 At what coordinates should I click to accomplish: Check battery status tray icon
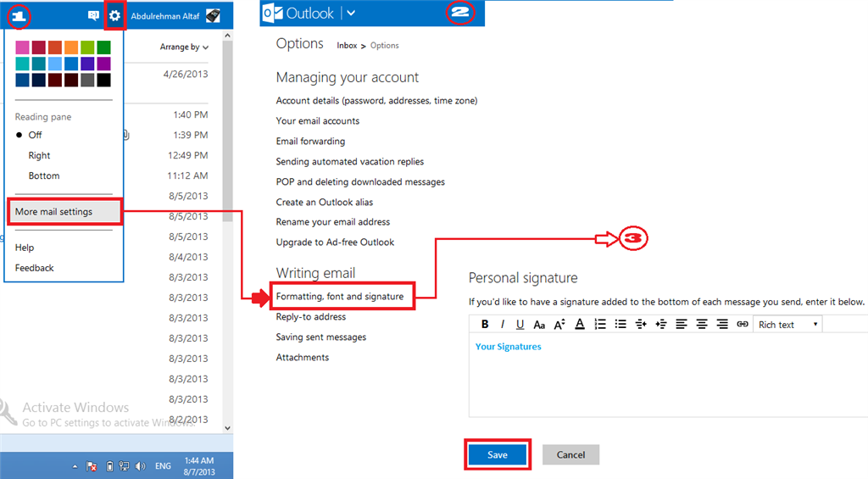[x=109, y=467]
